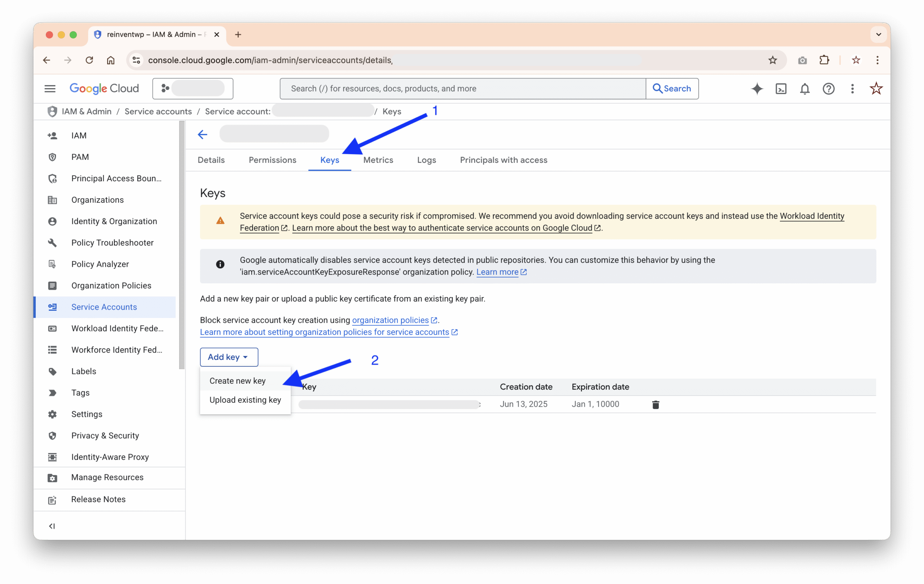Open the hamburger navigation menu

point(50,89)
